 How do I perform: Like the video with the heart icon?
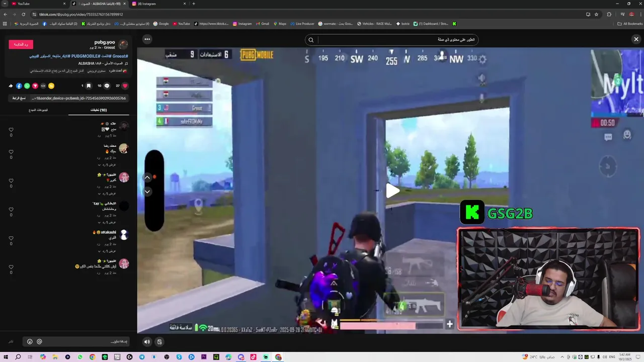click(125, 86)
